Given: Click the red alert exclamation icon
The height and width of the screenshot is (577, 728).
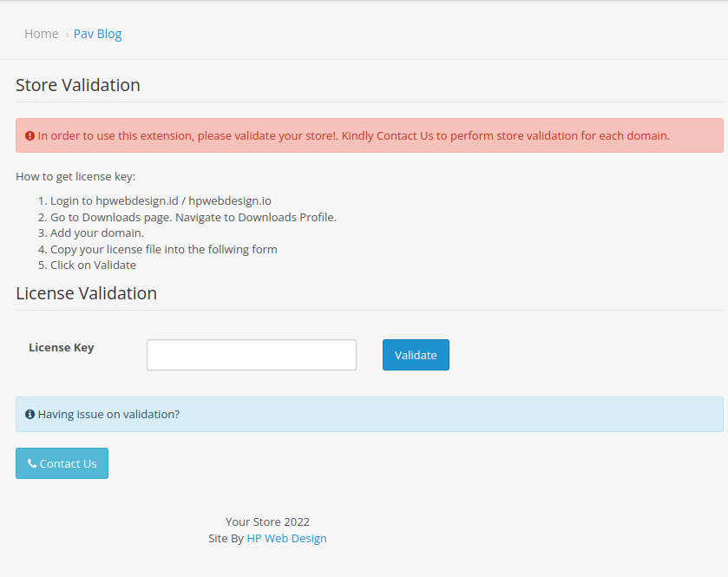Looking at the screenshot, I should click(x=30, y=136).
